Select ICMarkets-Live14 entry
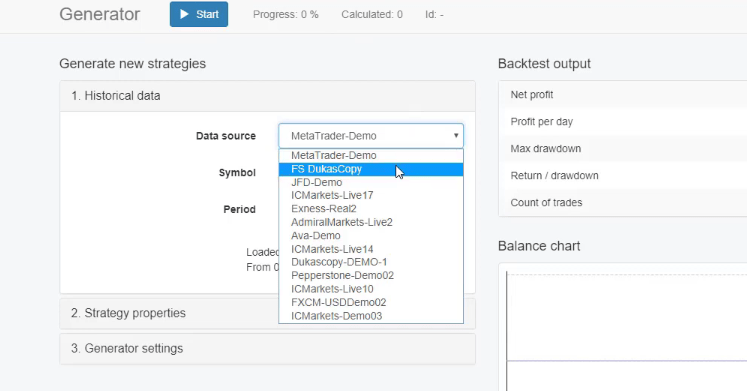 (x=371, y=249)
